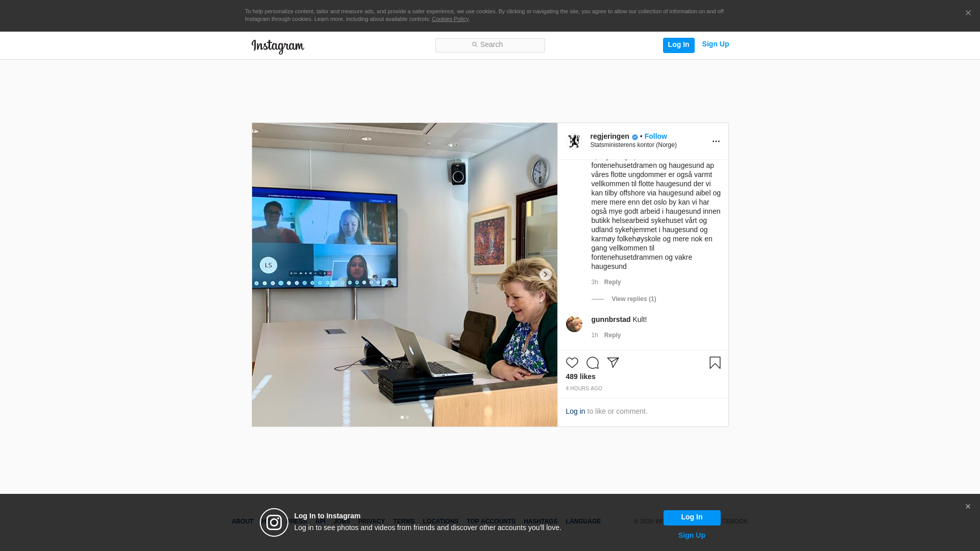Click the 1h timestamp on gunnbrstad's comment

[x=595, y=335]
